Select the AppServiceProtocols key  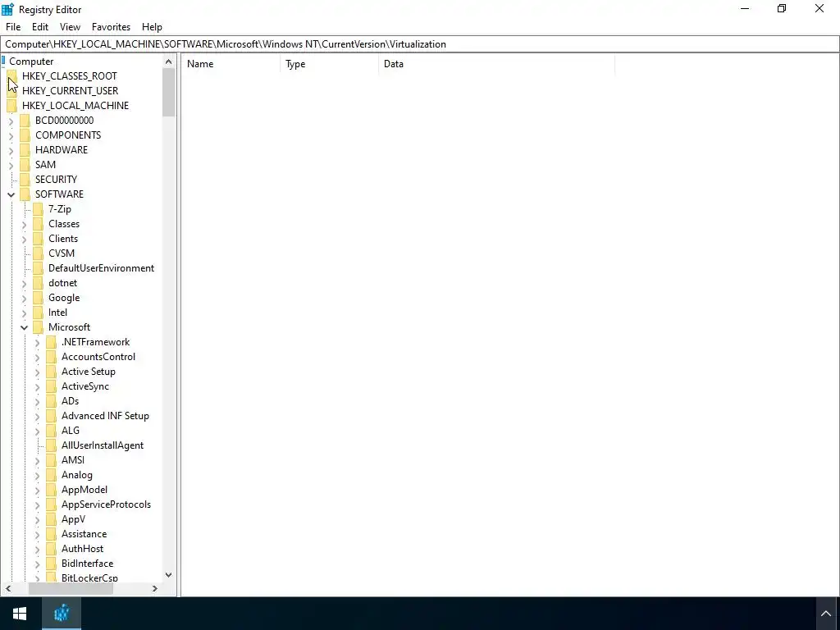click(x=106, y=504)
